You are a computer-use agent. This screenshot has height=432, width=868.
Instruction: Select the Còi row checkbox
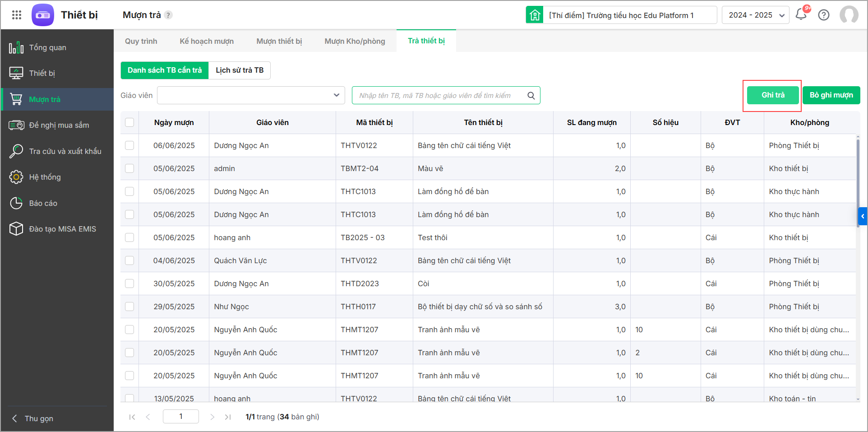pyautogui.click(x=129, y=283)
